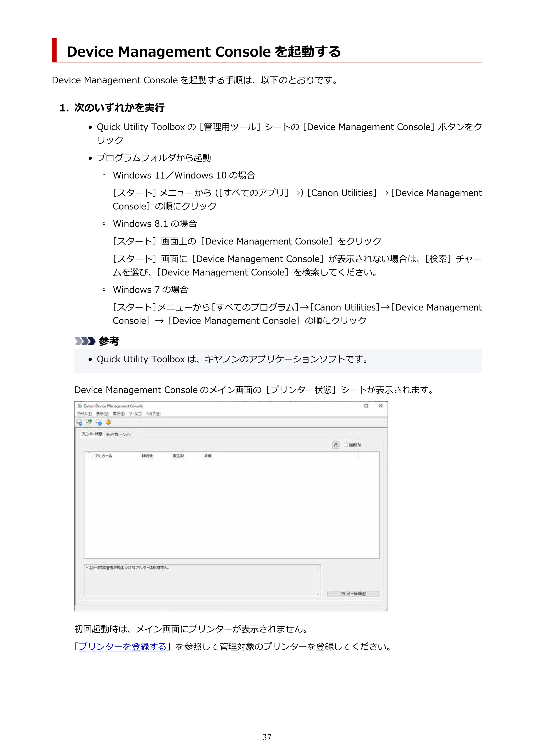Close the Device Management Console window
Image resolution: width=534 pixels, height=756 pixels.
(380, 406)
